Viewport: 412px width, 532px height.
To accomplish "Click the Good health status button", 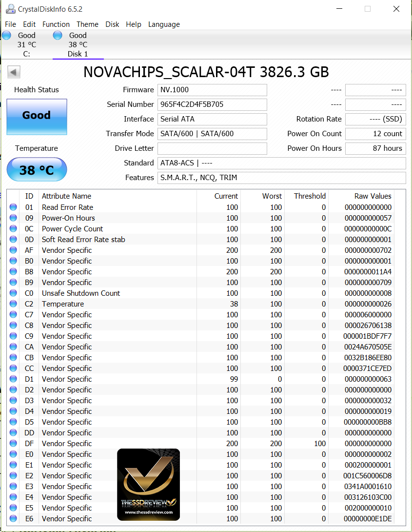I will click(x=37, y=117).
